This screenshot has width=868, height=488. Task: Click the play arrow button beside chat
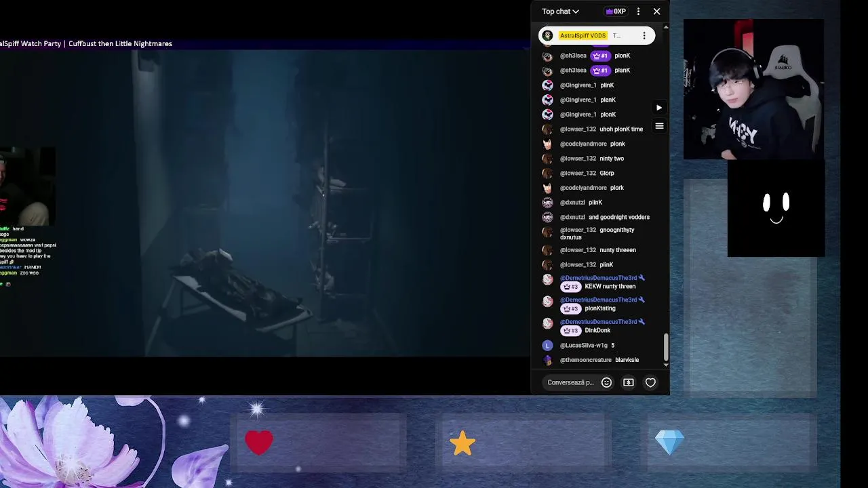point(659,108)
